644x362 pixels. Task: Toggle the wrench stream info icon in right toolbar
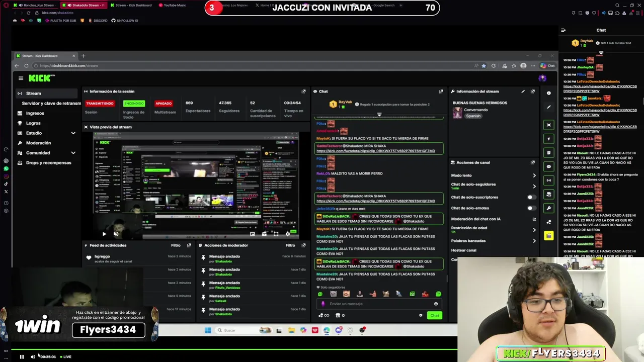548,208
